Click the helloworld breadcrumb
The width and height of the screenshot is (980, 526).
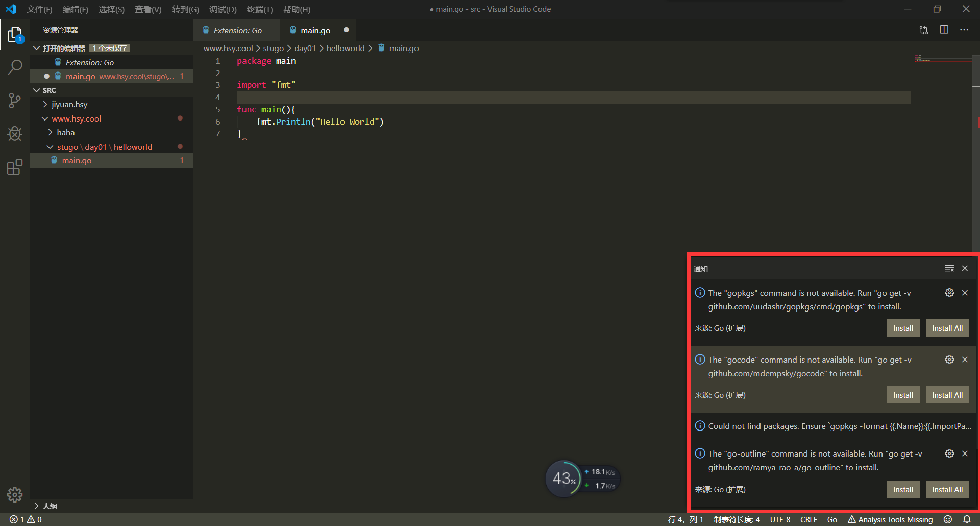pos(346,48)
